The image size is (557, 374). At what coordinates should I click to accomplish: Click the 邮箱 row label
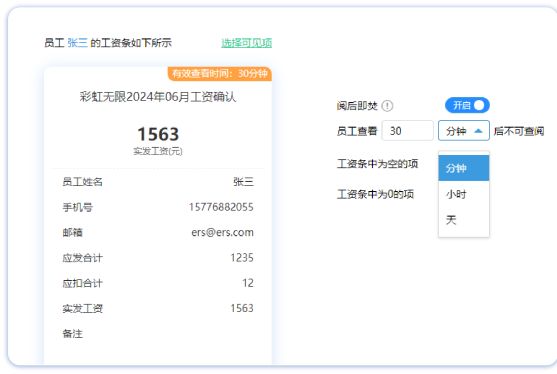(x=72, y=232)
